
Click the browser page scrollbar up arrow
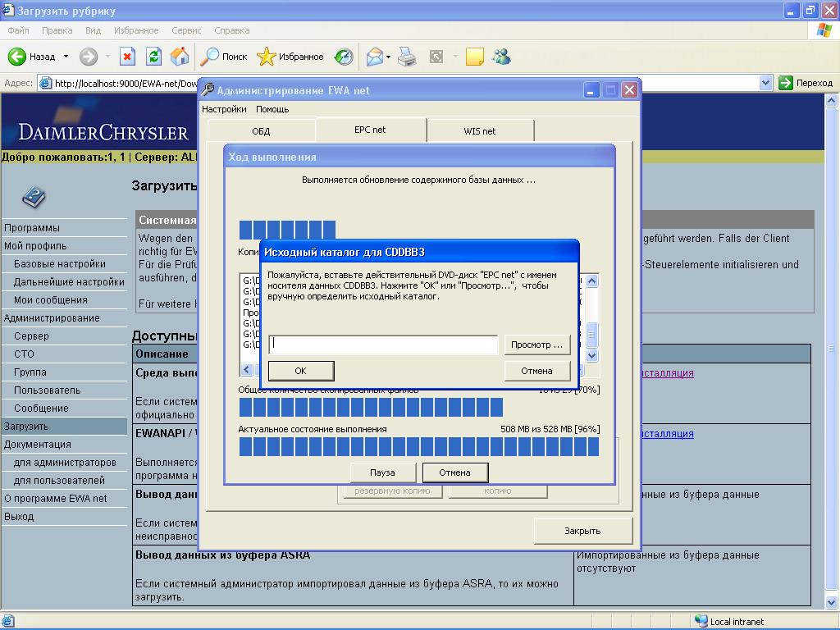pos(832,100)
